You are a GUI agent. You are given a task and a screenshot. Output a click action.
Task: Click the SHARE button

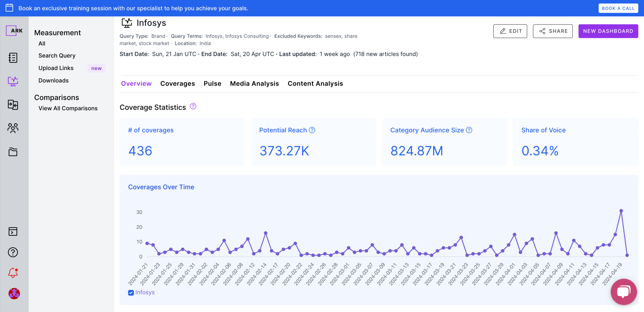click(x=553, y=31)
